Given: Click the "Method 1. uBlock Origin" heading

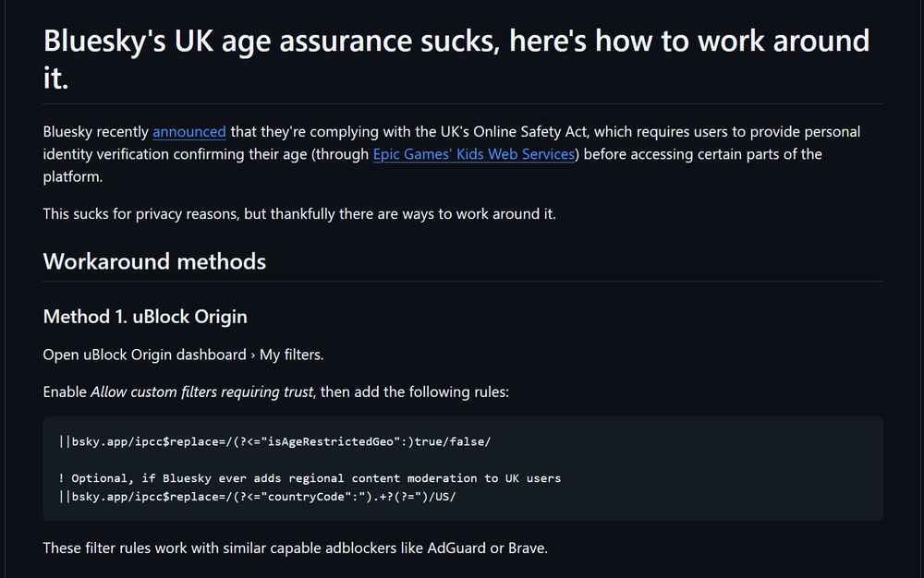Looking at the screenshot, I should [x=145, y=317].
